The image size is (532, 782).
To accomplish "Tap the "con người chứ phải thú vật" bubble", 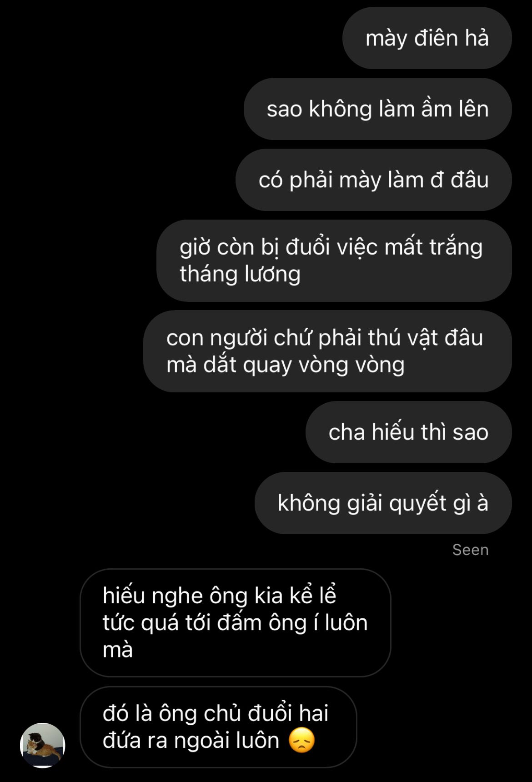I will click(x=327, y=351).
